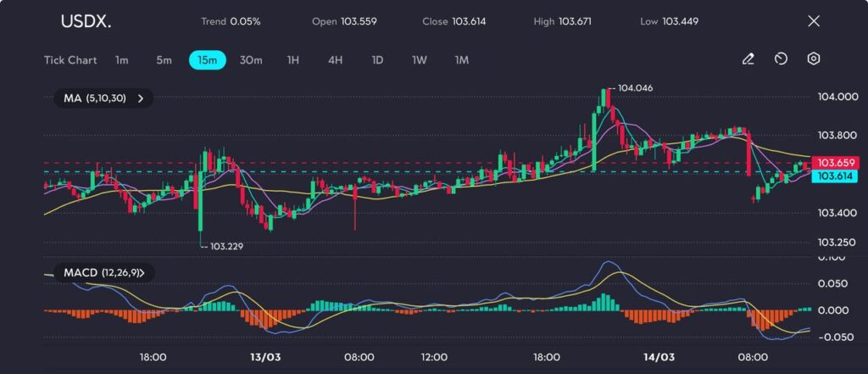Image resolution: width=868 pixels, height=374 pixels.
Task: Switch to Tick Chart view
Action: (70, 60)
